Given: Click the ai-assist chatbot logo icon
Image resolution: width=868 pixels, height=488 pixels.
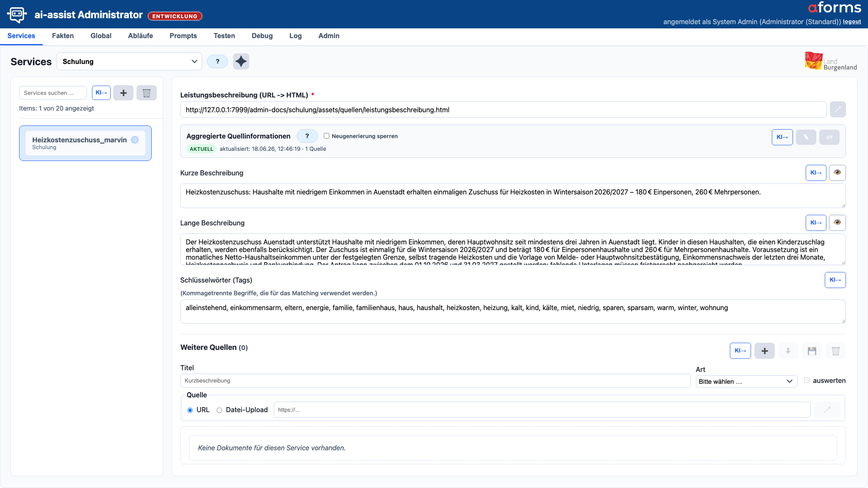Looking at the screenshot, I should coord(17,15).
